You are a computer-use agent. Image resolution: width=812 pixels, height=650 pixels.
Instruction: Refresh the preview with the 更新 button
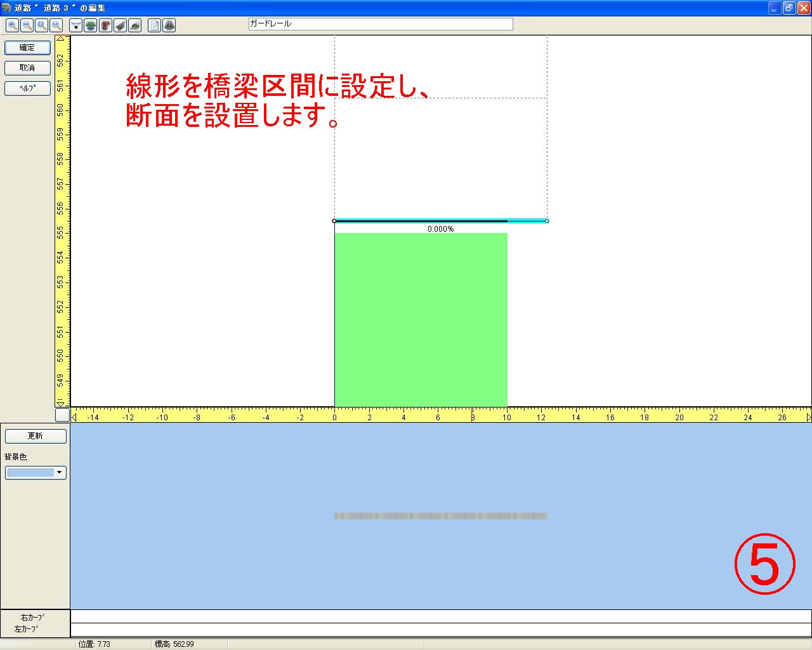[36, 436]
